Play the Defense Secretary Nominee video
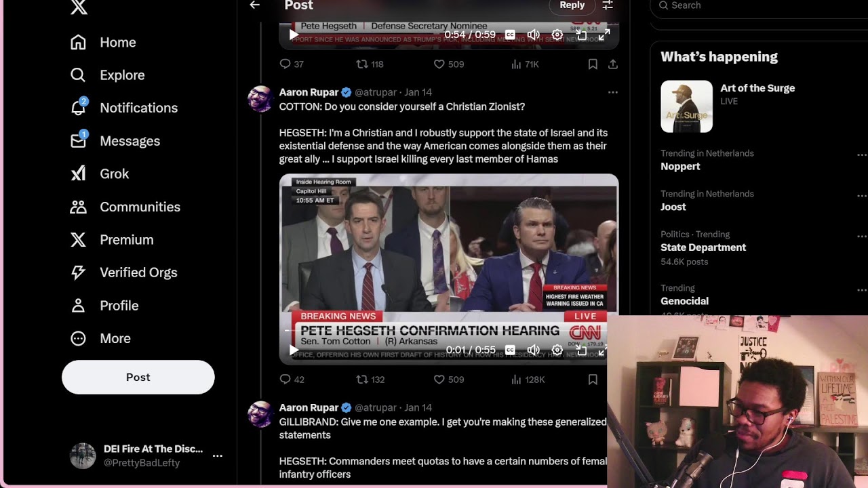868x488 pixels. pos(294,35)
